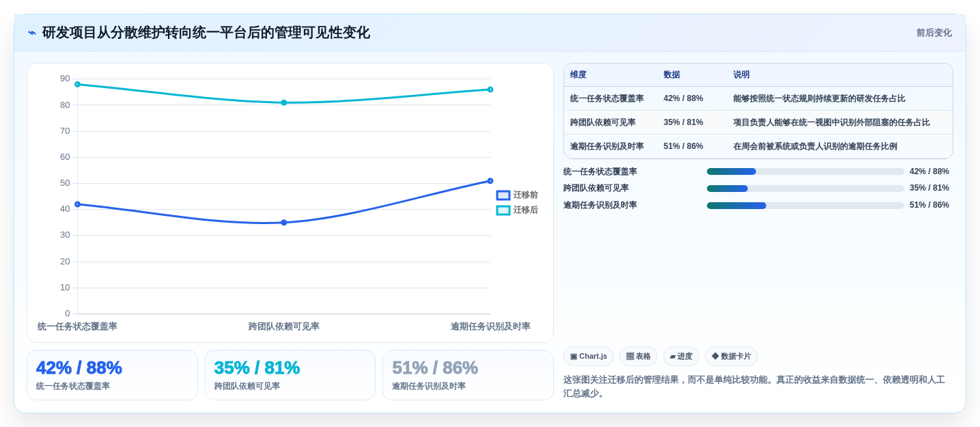Click table value 42% / 88%
Image resolution: width=980 pixels, height=427 pixels.
coord(683,98)
